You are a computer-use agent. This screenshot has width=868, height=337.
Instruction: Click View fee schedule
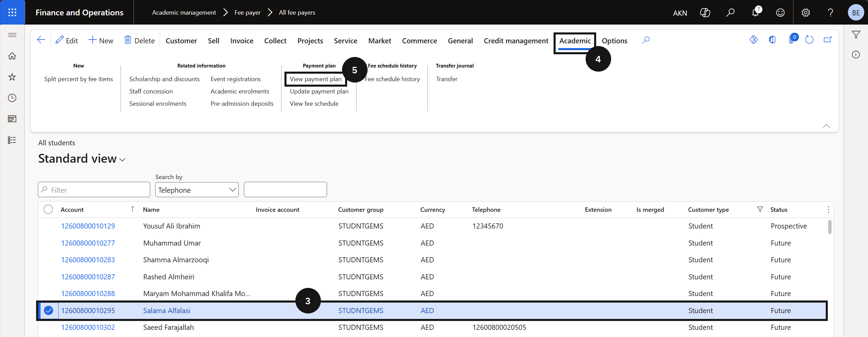point(314,103)
